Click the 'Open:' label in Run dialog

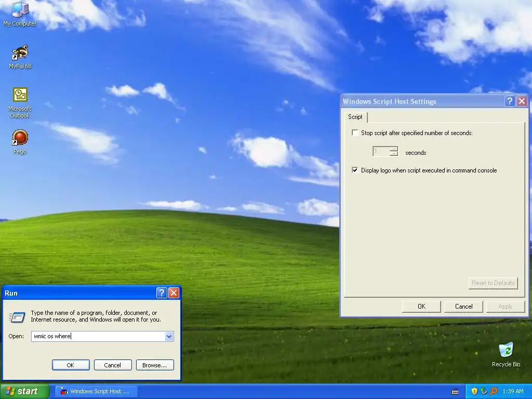16,336
